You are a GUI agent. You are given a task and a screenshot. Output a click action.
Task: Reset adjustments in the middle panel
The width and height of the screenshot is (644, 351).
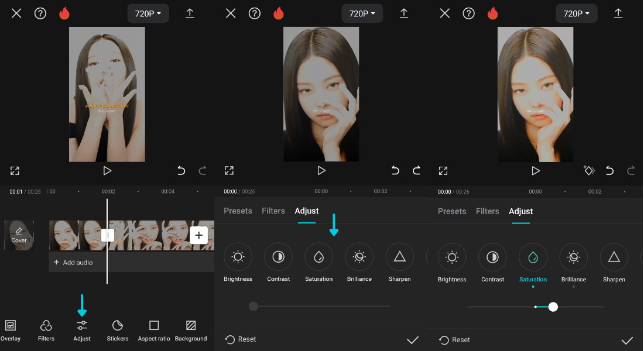[x=241, y=339]
